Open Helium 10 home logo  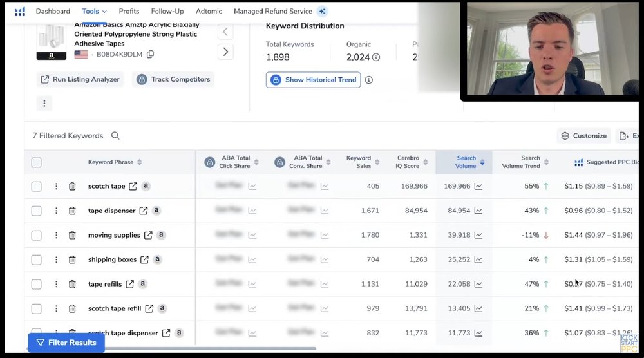tap(20, 12)
